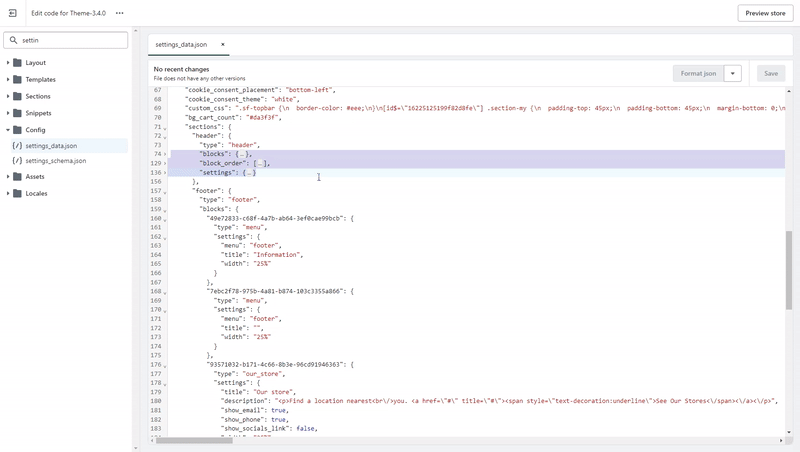Click the "show_socials_link" false value
This screenshot has width=800, height=452.
click(x=305, y=429)
